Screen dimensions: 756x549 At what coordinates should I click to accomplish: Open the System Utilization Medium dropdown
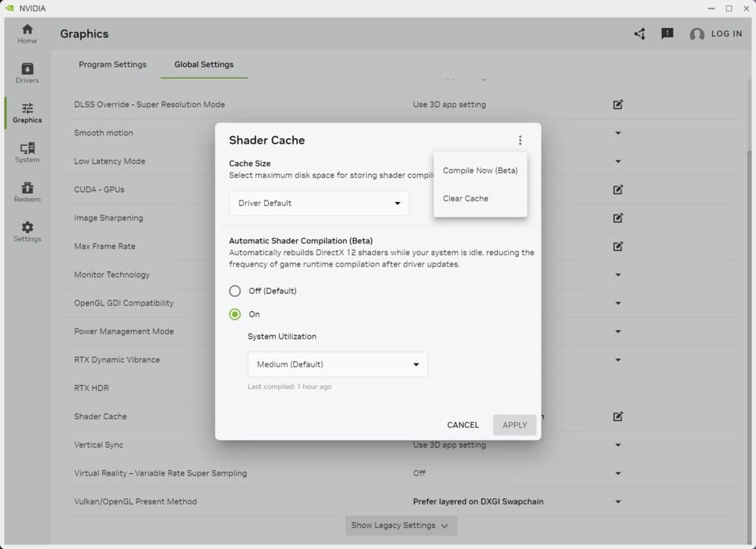pos(337,364)
